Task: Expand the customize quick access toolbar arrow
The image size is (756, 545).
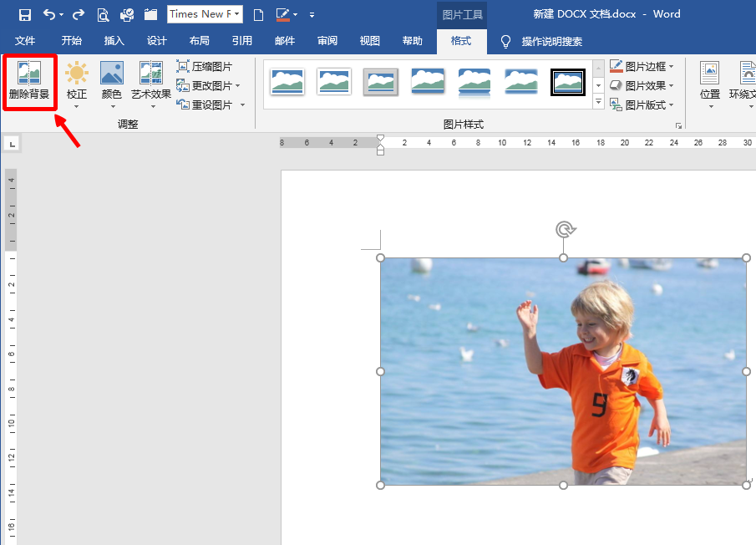Action: click(312, 15)
